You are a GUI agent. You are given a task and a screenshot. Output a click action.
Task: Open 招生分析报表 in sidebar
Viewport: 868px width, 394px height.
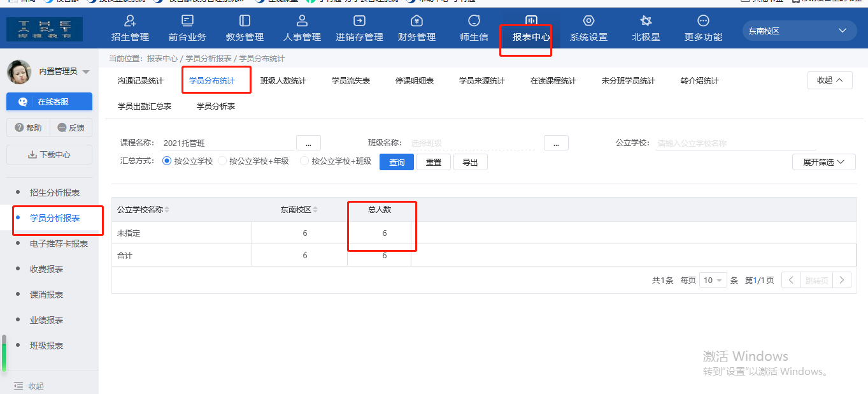55,193
